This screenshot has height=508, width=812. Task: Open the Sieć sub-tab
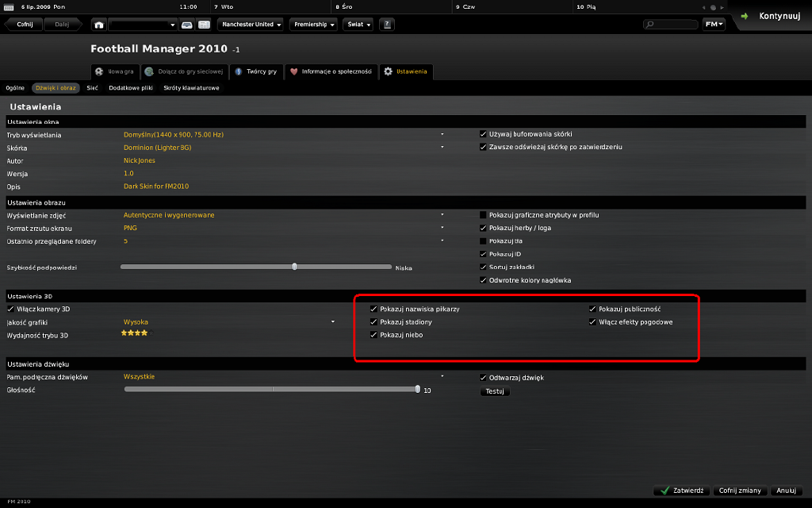point(92,88)
